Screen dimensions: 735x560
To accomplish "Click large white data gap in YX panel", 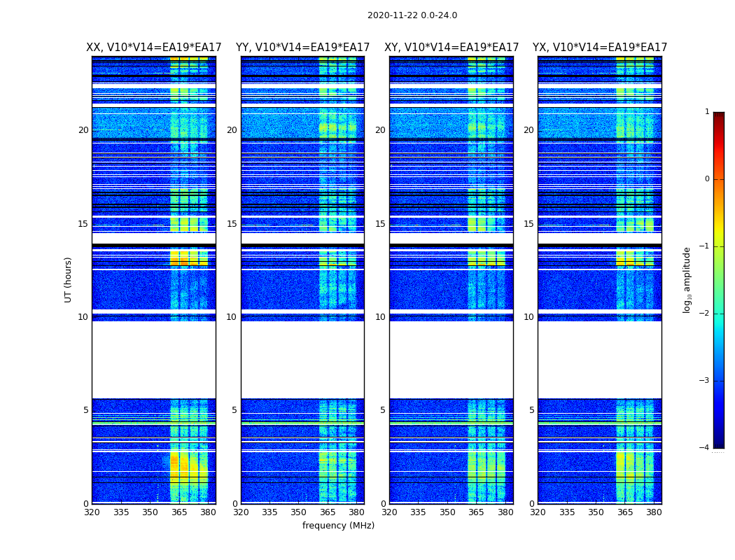I will click(x=599, y=359).
